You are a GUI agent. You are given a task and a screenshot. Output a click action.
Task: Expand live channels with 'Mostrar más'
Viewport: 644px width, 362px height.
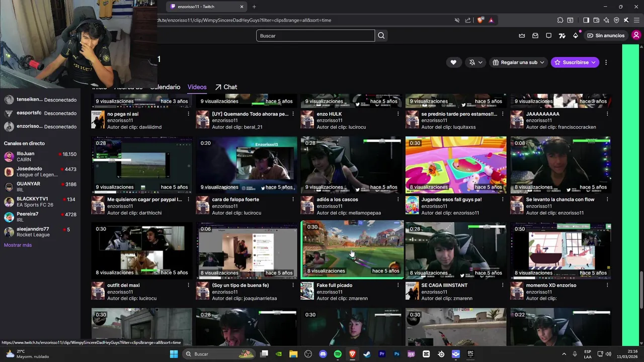pos(18,245)
